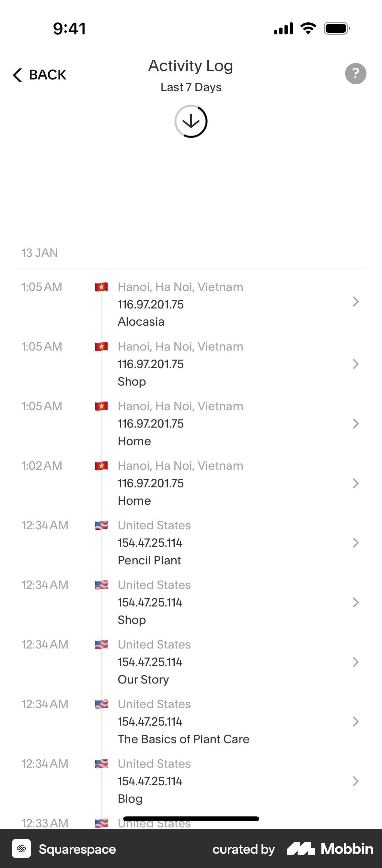
Task: Tap the Activity Log title
Action: tap(191, 66)
